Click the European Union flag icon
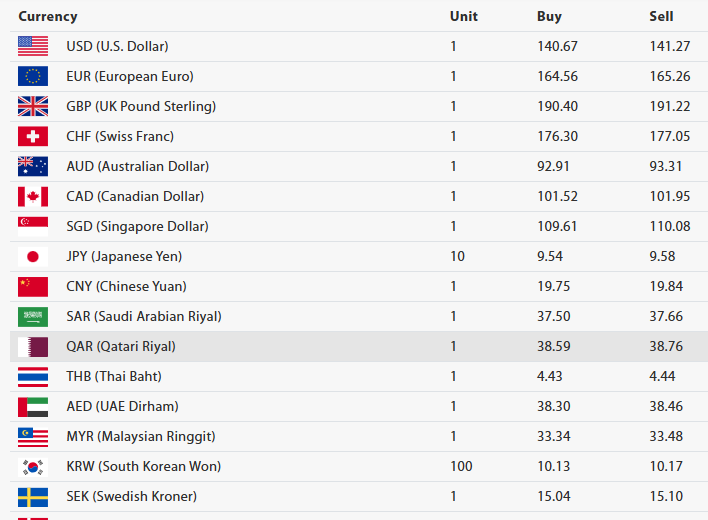This screenshot has height=520, width=708. 32,76
